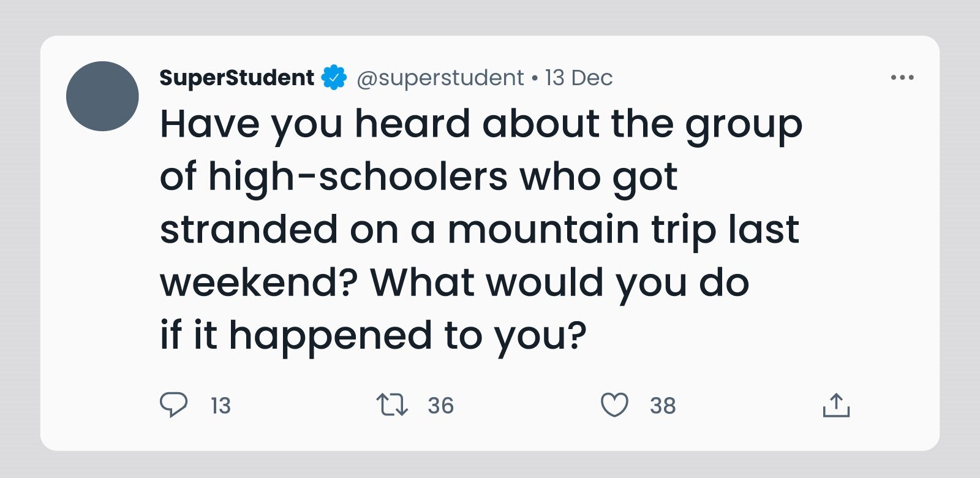The image size is (980, 478).
Task: Open the @superstudent handle link
Action: 440,78
